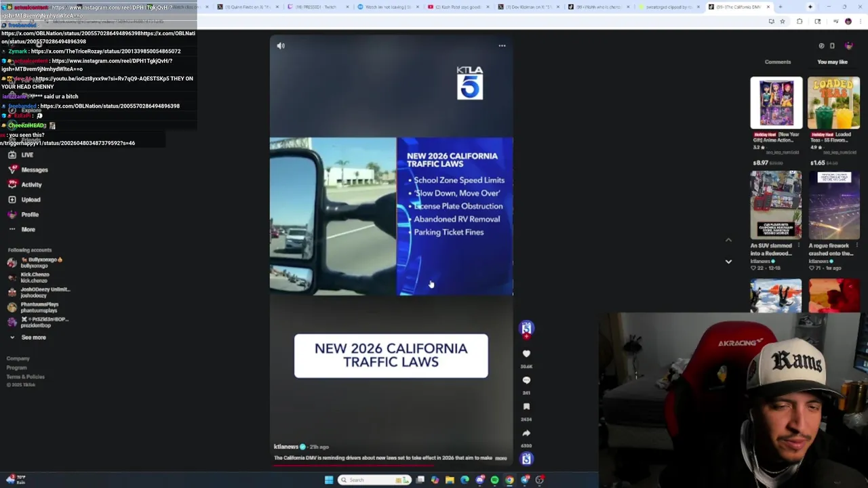The image size is (868, 488).
Task: Click the Windows taskbar search box
Action: coord(375,480)
